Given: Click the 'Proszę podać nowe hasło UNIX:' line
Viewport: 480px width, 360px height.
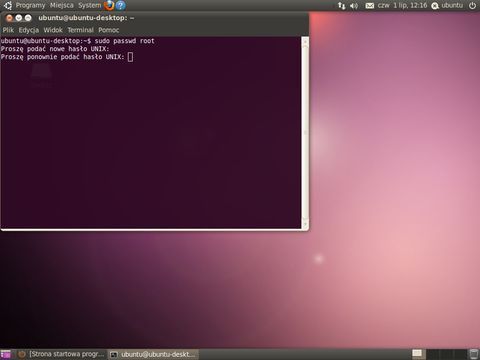Looking at the screenshot, I should coord(55,49).
